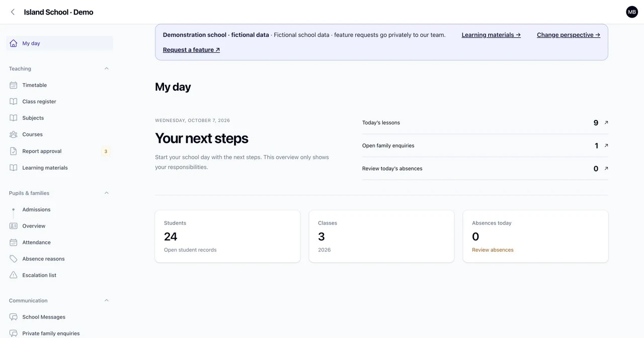Collapse the Teaching section
The height and width of the screenshot is (338, 644).
point(106,69)
